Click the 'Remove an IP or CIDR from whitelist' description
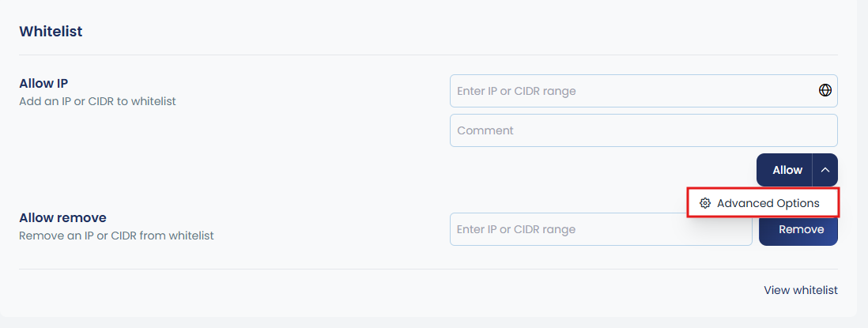The height and width of the screenshot is (328, 868). click(x=116, y=236)
